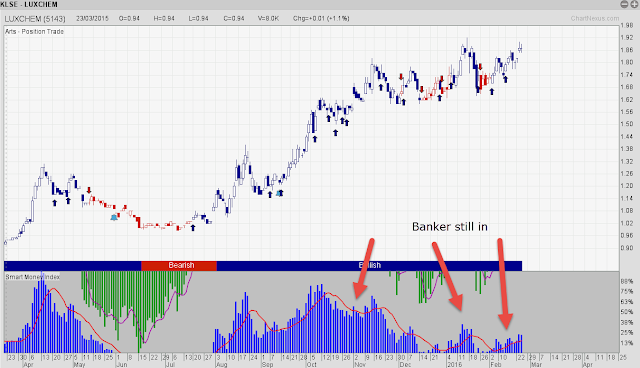Click the Arts - Position Trade indicator label
The height and width of the screenshot is (368, 640).
click(x=34, y=31)
